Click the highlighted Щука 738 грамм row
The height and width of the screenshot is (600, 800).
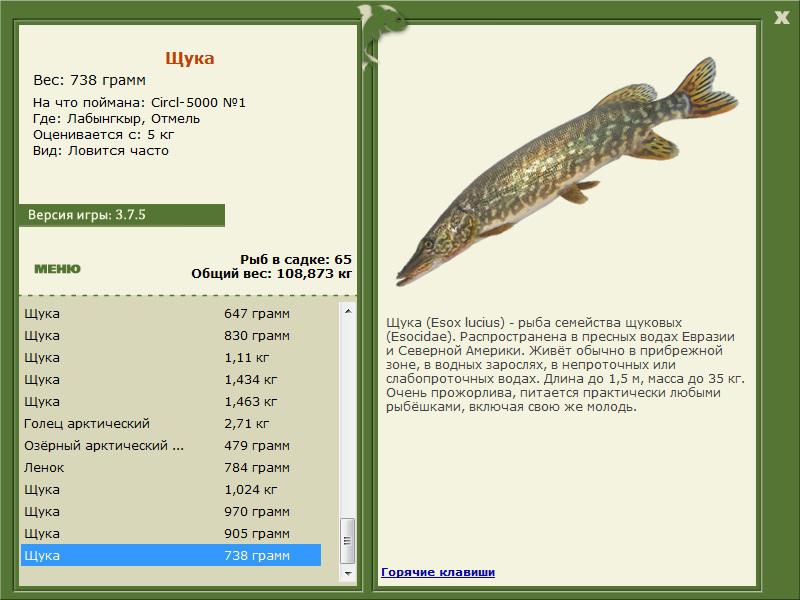(171, 555)
